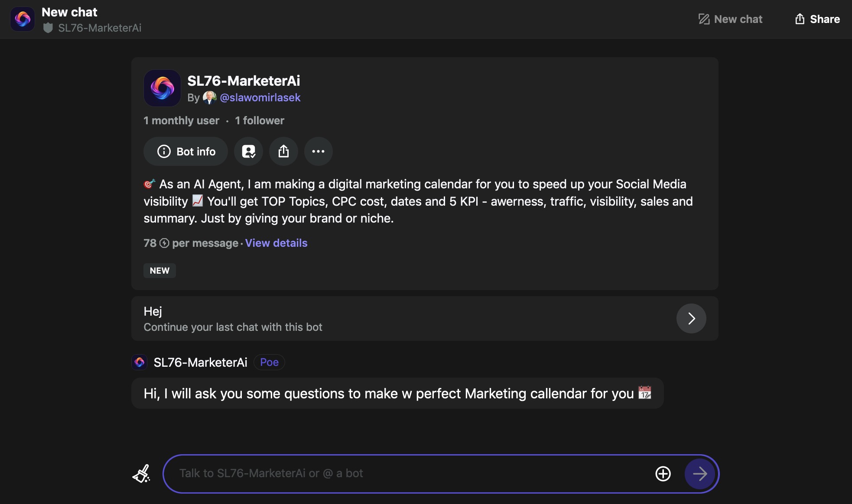Click the NEW badge
852x504 pixels.
(159, 271)
